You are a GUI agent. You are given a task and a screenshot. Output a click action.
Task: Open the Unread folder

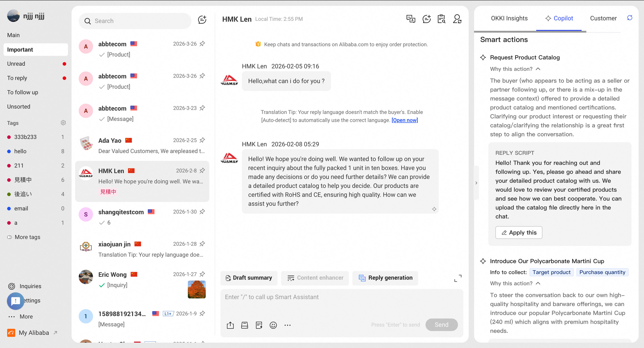[36, 64]
